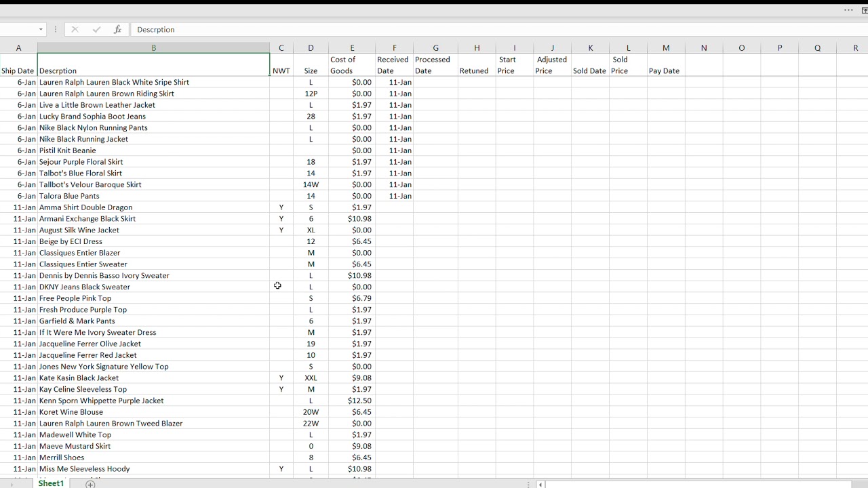Image resolution: width=868 pixels, height=488 pixels.
Task: Expand the Name Box dropdown arrow
Action: click(x=41, y=30)
